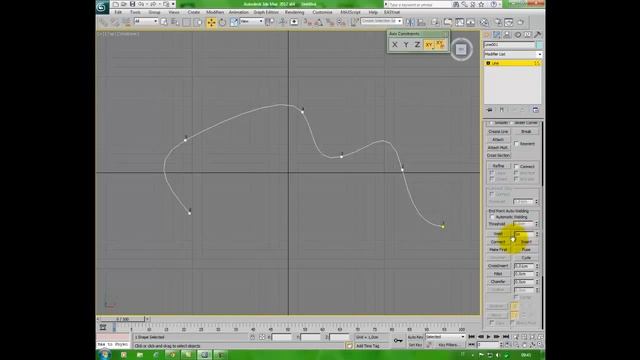The image size is (640, 360).
Task: Open the reference coordinate View dropdown
Action: (251, 21)
